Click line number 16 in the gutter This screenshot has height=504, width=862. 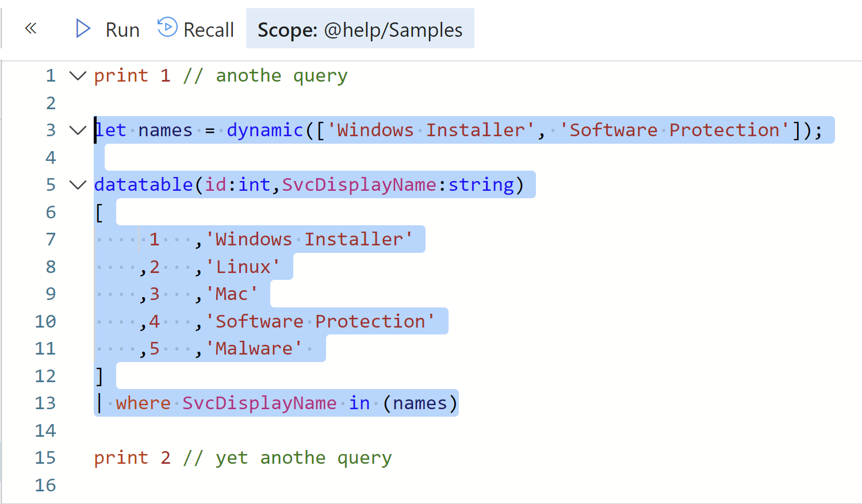point(45,485)
